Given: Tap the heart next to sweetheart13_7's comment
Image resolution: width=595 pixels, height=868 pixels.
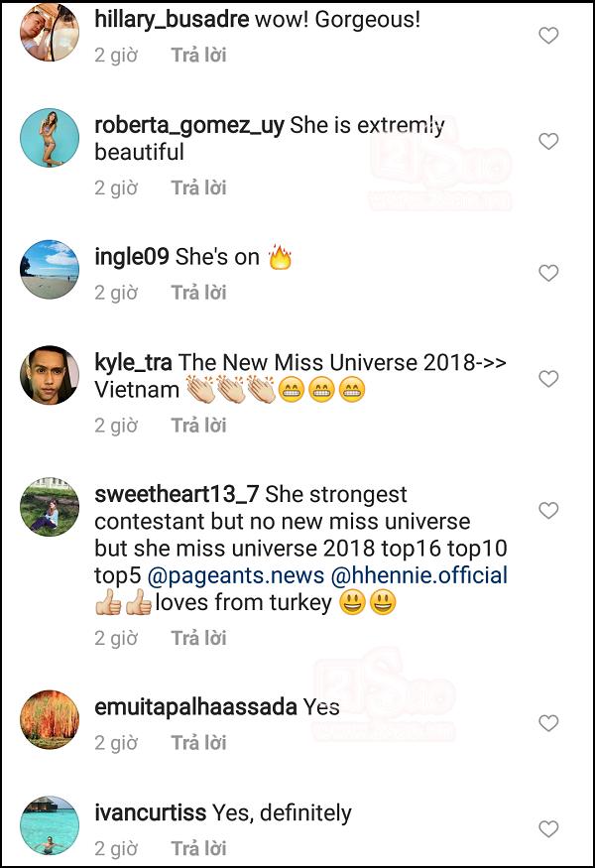Looking at the screenshot, I should tap(548, 511).
